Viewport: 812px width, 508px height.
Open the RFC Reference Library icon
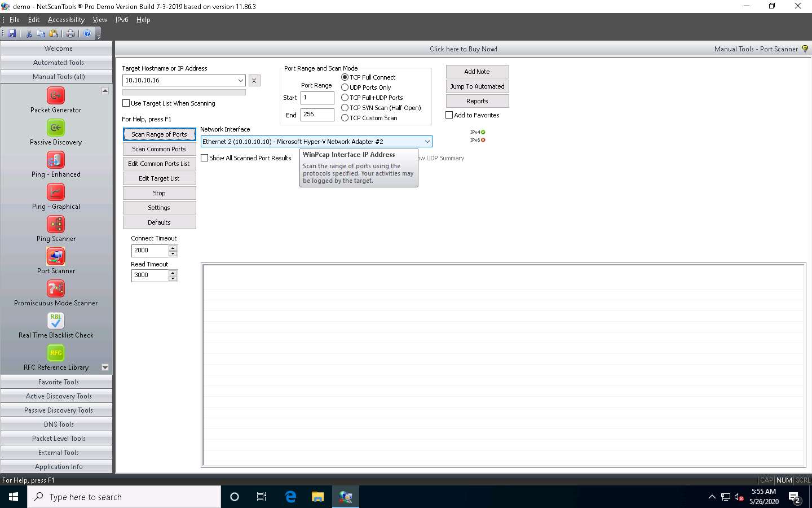coord(56,353)
